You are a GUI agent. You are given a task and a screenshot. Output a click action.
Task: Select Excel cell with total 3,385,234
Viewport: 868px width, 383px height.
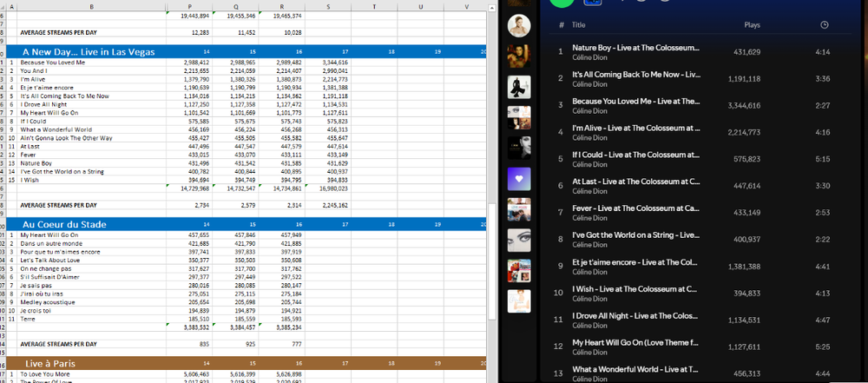282,327
